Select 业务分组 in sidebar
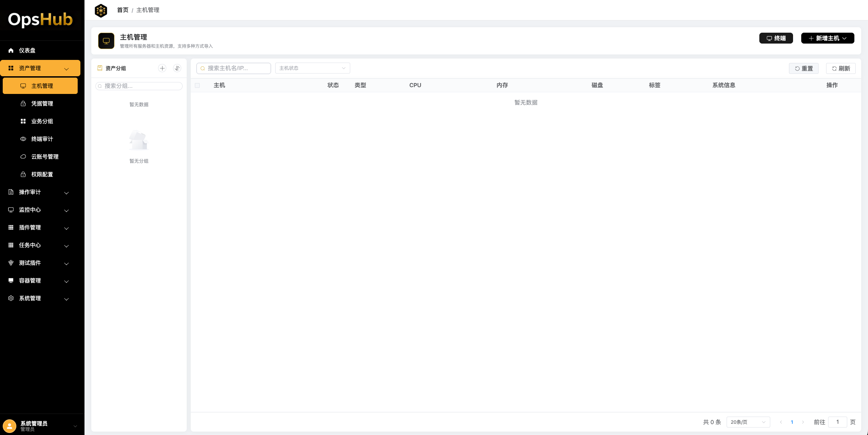 42,121
